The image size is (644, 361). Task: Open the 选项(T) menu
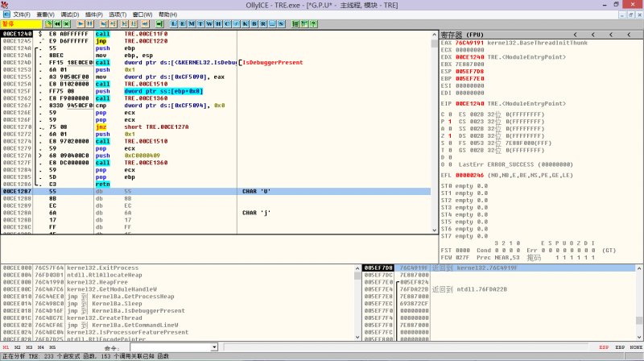(x=118, y=15)
